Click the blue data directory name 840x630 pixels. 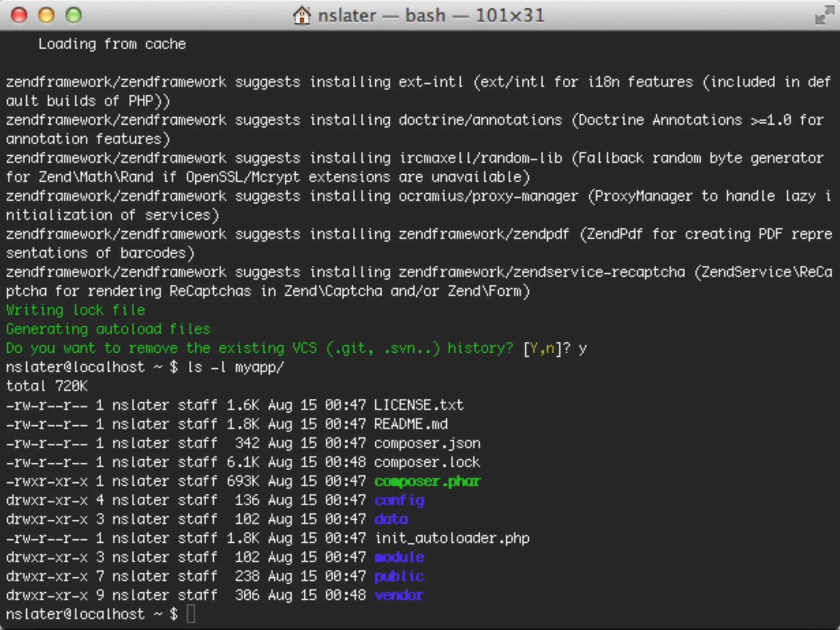coord(391,519)
